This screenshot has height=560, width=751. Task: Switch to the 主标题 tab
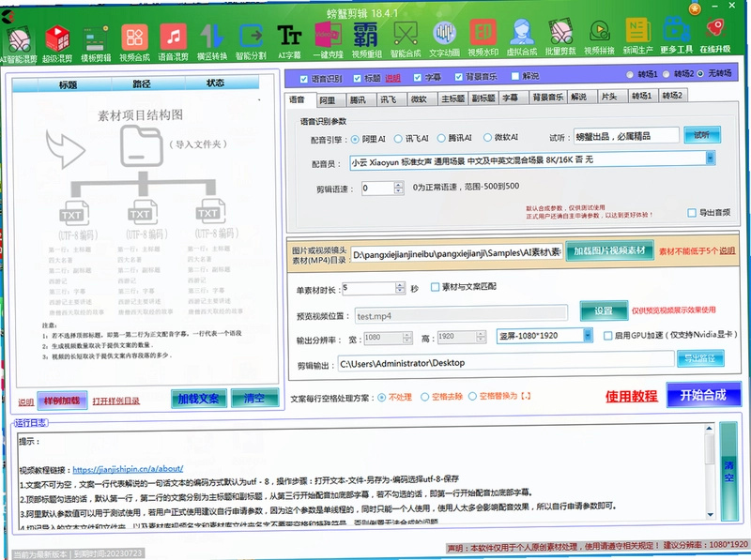[452, 98]
